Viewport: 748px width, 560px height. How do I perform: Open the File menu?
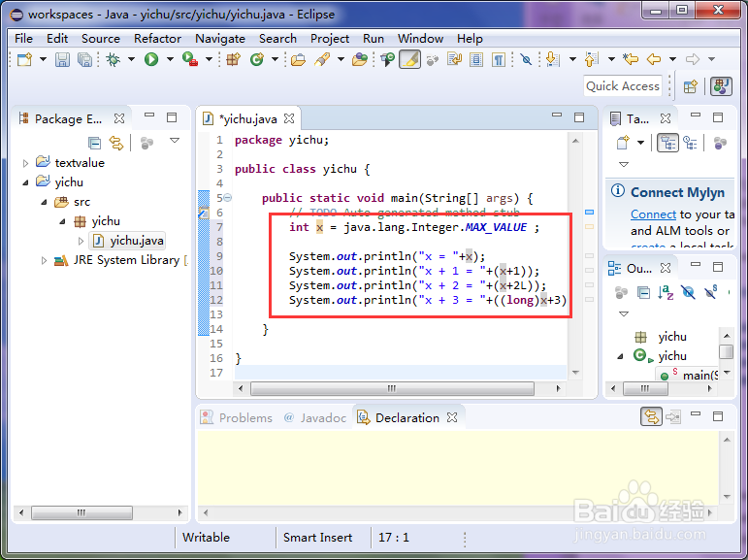click(x=24, y=38)
